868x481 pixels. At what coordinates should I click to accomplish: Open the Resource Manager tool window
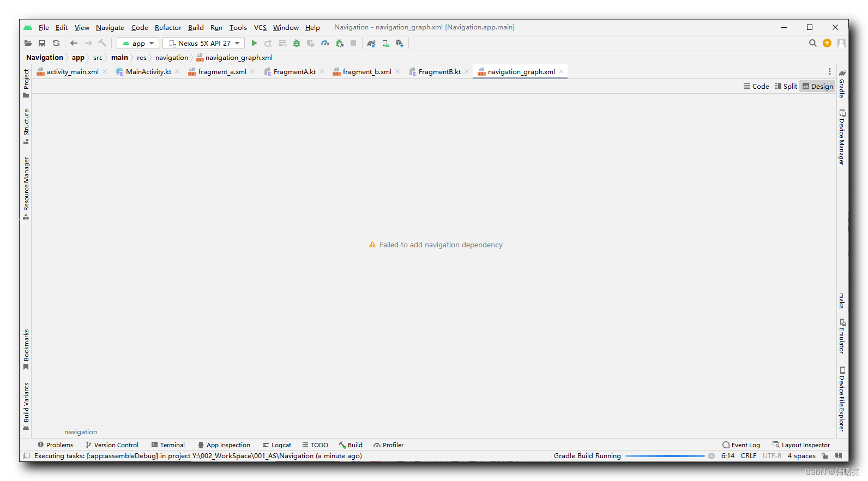(26, 188)
